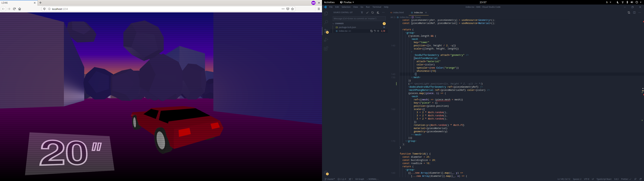
Task: Refresh source control with the circular arrow icon
Action: point(372,13)
